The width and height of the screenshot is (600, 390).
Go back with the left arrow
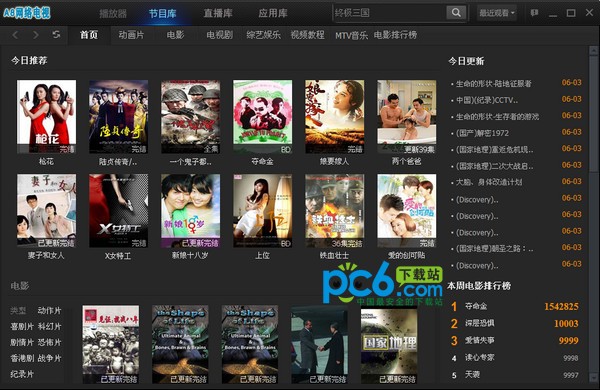pyautogui.click(x=15, y=35)
